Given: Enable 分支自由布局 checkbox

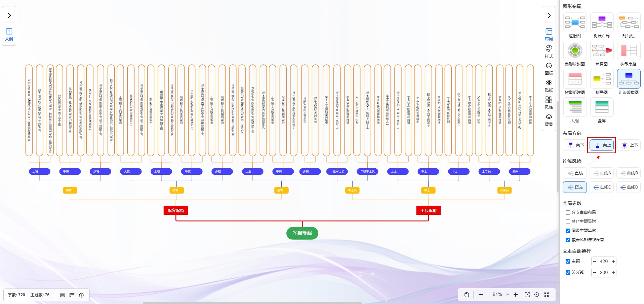Looking at the screenshot, I should tap(568, 212).
